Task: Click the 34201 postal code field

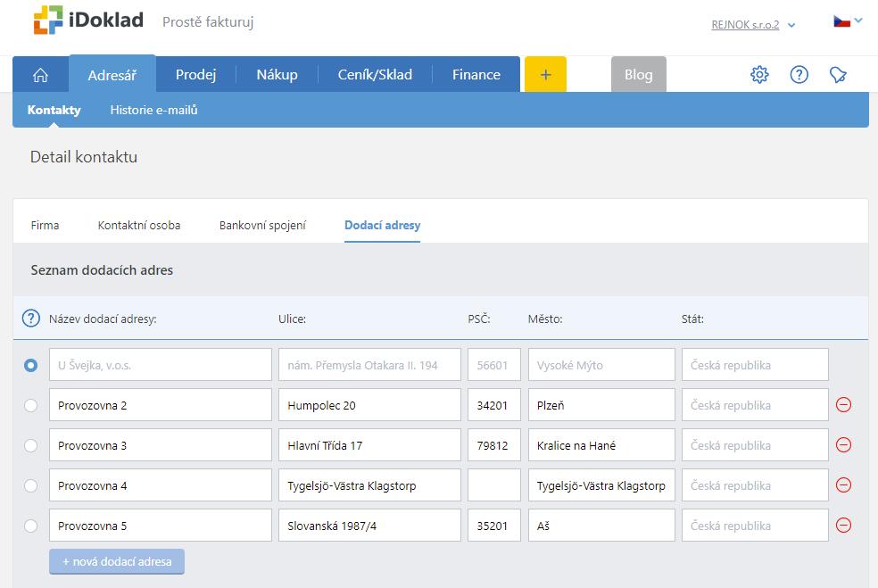Action: [494, 405]
